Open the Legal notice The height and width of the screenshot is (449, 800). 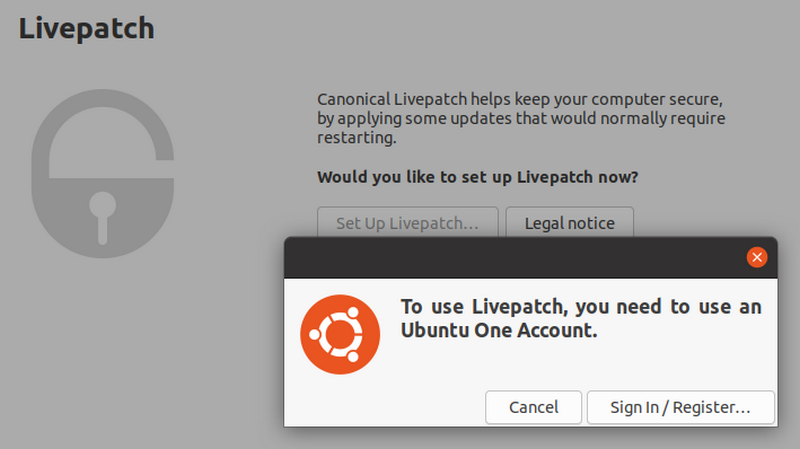tap(569, 222)
